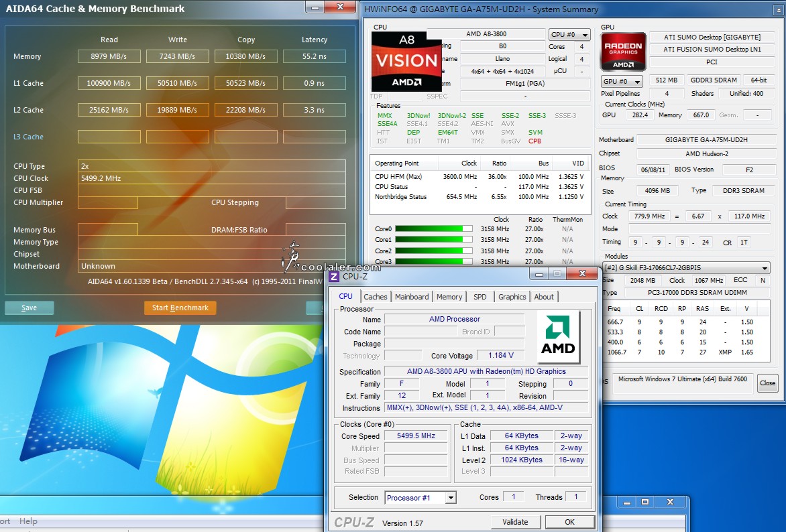This screenshot has height=532, width=786.
Task: Click the CPU HFM (Max) operating point row
Action: click(480, 177)
